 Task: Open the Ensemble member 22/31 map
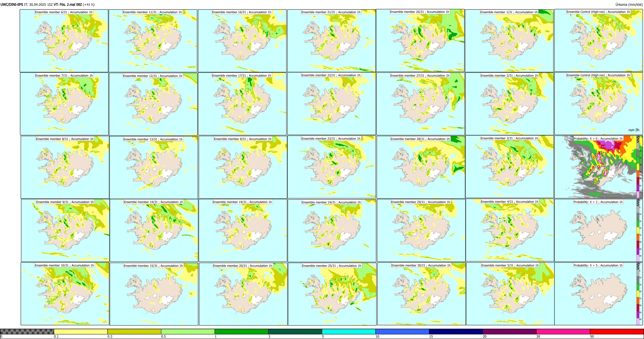pyautogui.click(x=331, y=104)
